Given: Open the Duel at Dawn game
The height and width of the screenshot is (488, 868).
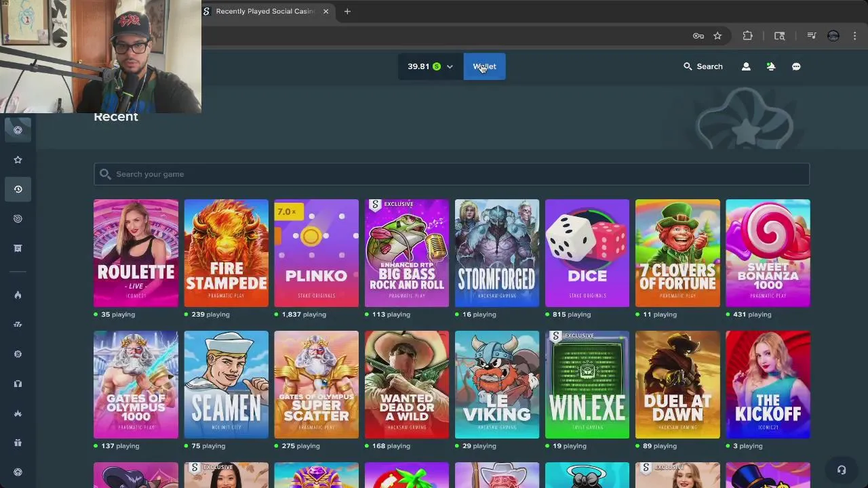Looking at the screenshot, I should click(x=677, y=384).
